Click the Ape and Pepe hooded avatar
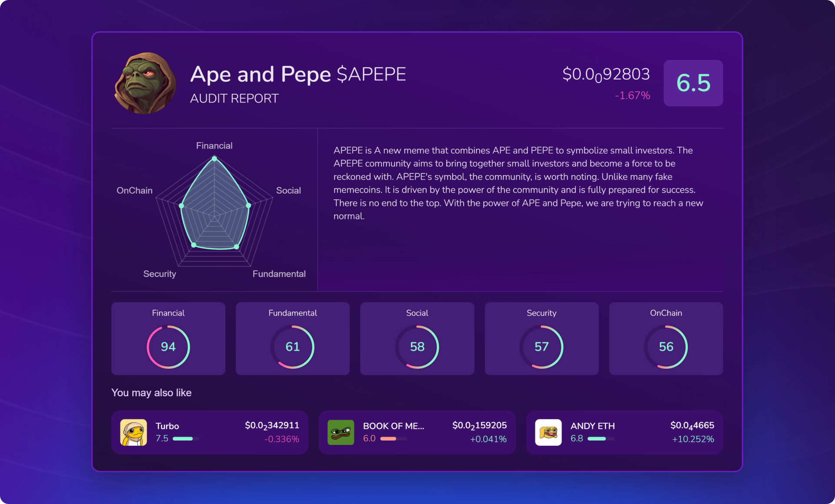The width and height of the screenshot is (835, 504). point(145,83)
